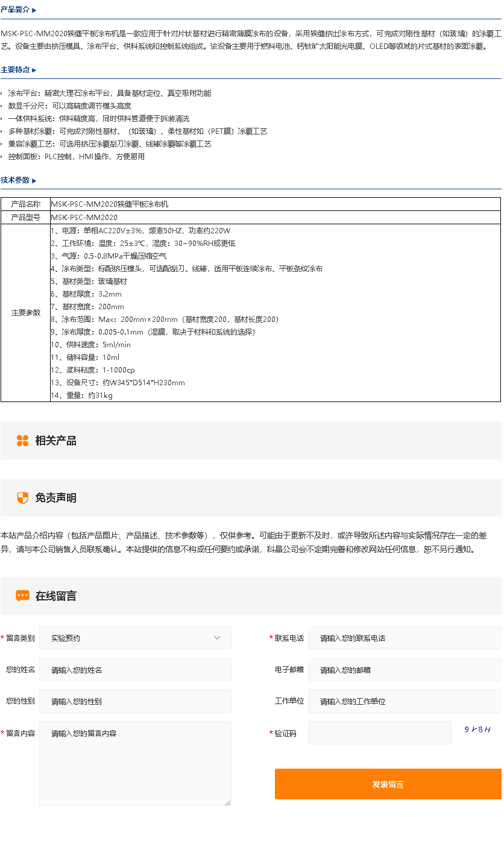Select the 您的性别 gender input field
Screen dimensions: 504x847
pos(135,702)
